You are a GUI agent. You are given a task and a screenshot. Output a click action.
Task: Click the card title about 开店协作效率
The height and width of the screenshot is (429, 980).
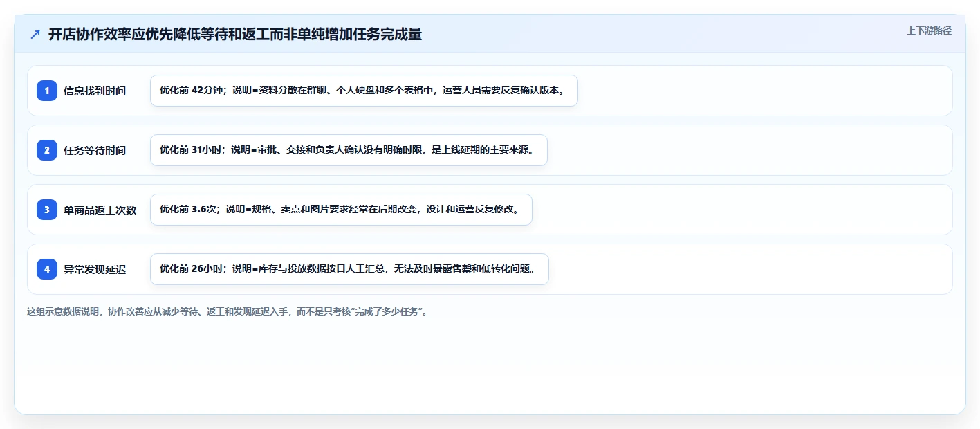235,35
